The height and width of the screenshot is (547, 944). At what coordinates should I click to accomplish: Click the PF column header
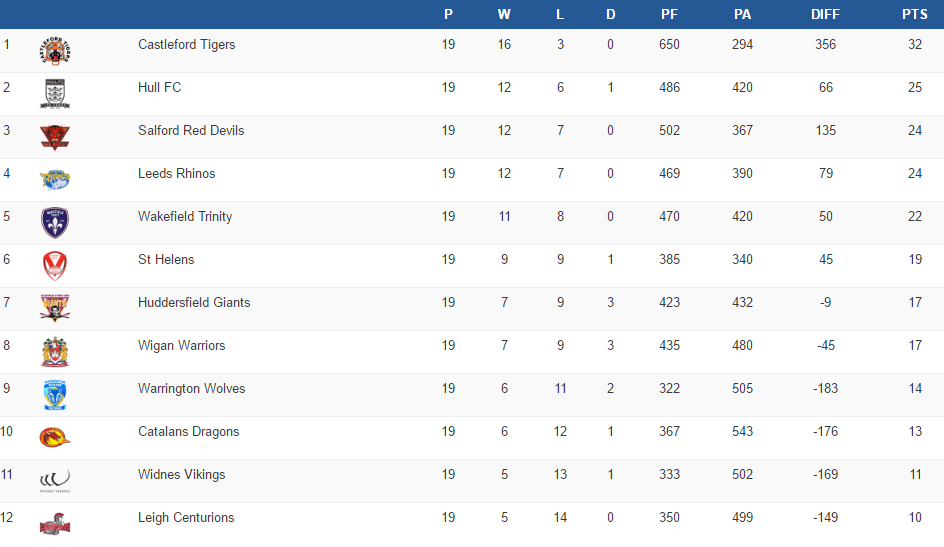pos(669,14)
